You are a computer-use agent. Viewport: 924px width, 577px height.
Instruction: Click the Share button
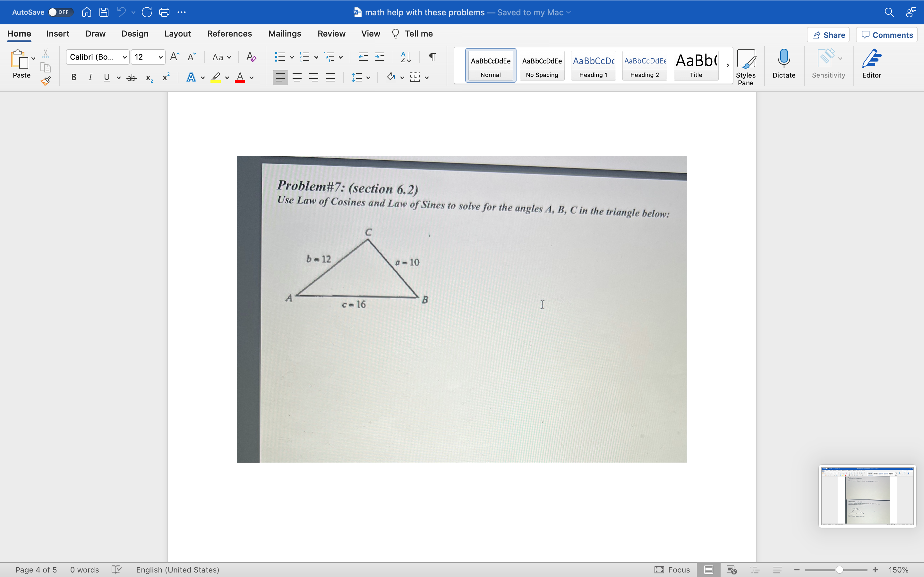pos(828,34)
